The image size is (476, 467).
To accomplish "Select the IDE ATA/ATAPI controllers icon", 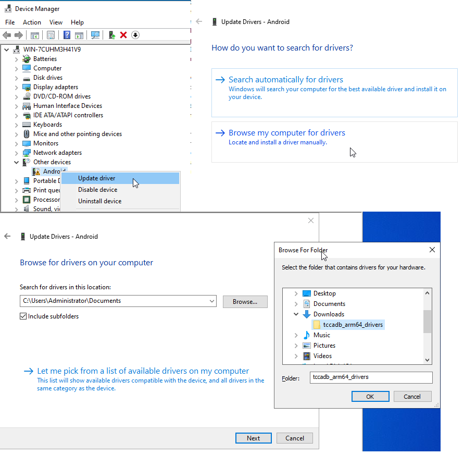I will pos(27,116).
